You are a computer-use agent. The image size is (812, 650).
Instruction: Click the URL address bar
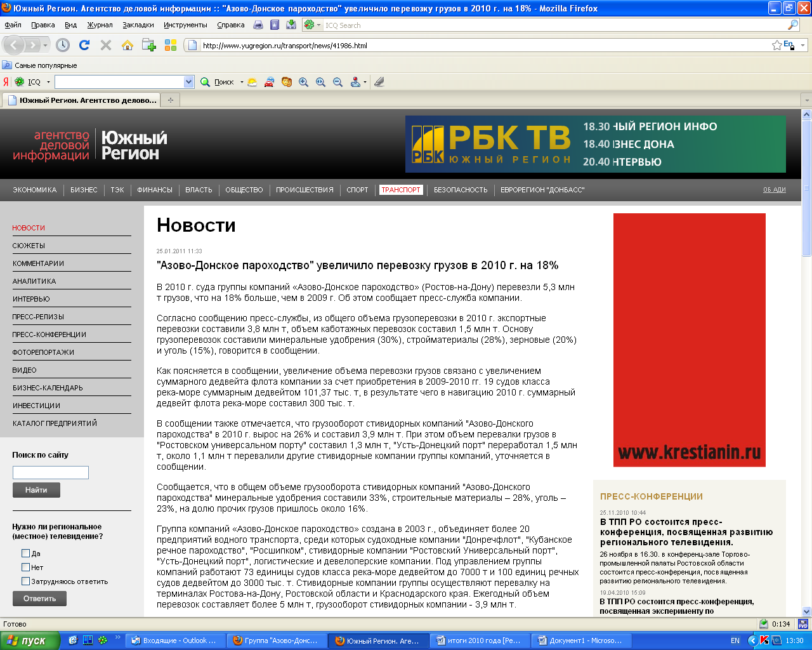coord(485,45)
